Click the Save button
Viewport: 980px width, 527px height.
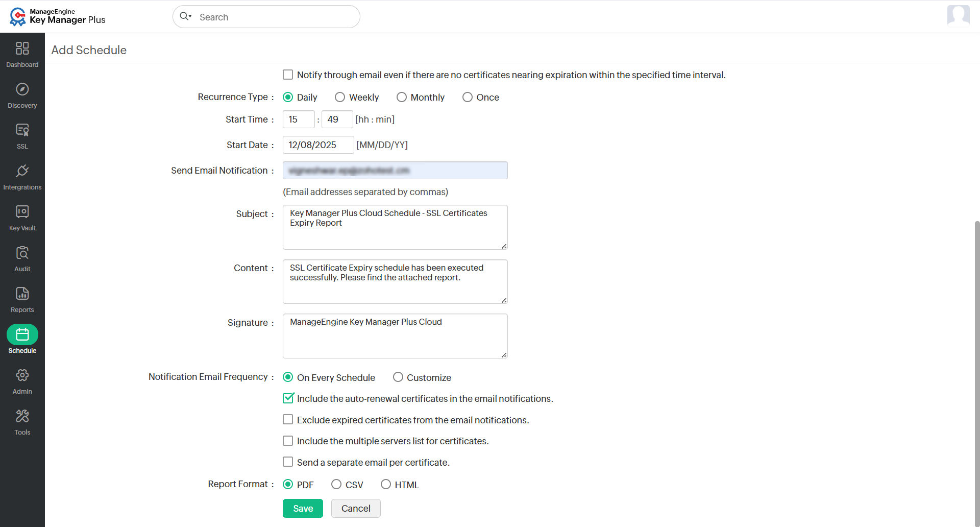[x=303, y=508]
